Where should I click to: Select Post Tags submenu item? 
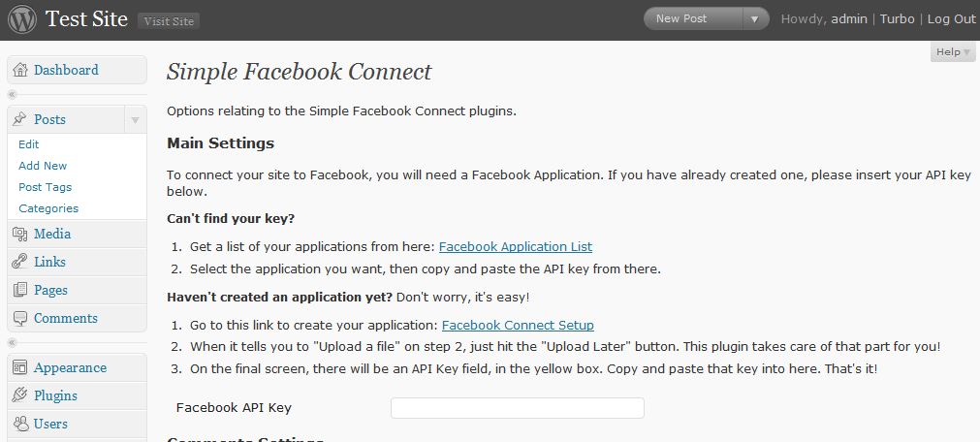[x=45, y=187]
